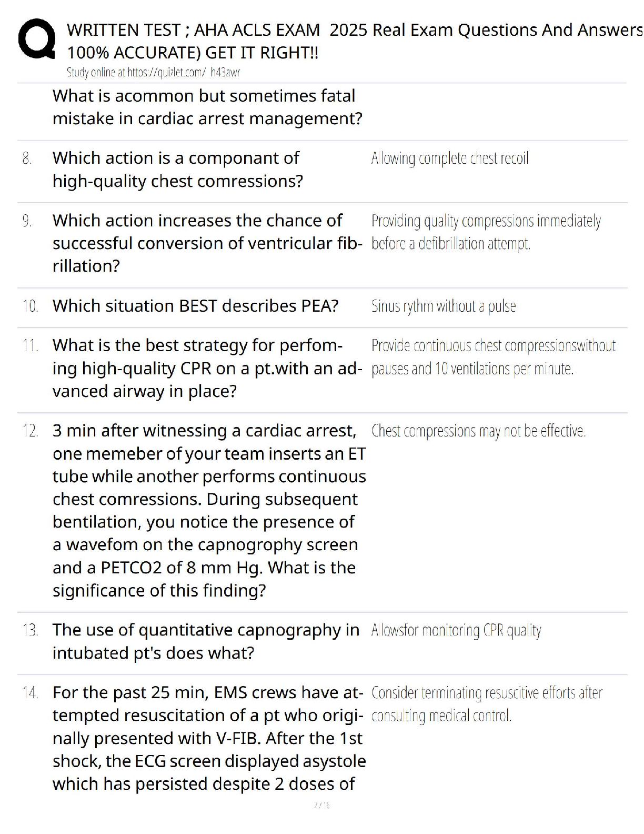Screen dimensions: 644x834
Task: Select the answer about terminating resuscitive efforts
Action: click(487, 704)
